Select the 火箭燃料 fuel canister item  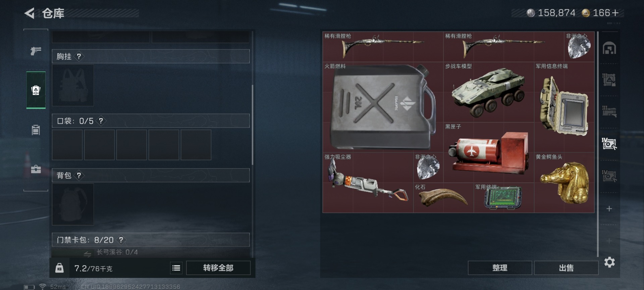tap(383, 107)
